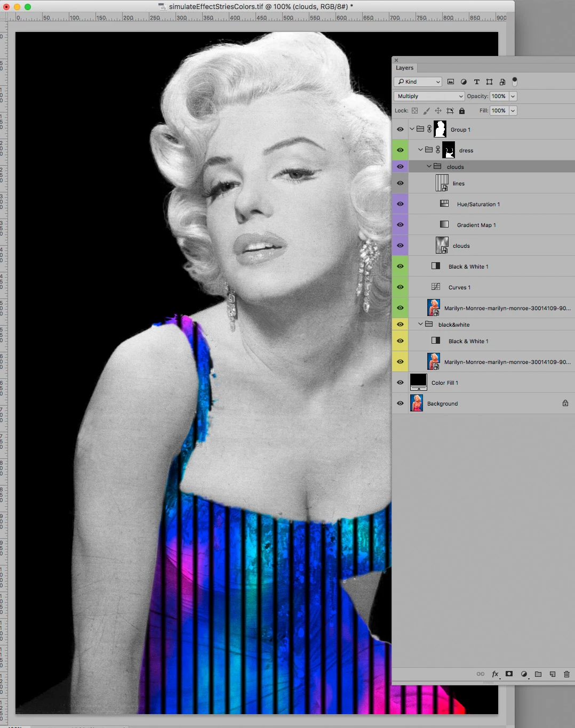Select Black & White 1 in black&white group
The width and height of the screenshot is (575, 728).
pos(468,341)
